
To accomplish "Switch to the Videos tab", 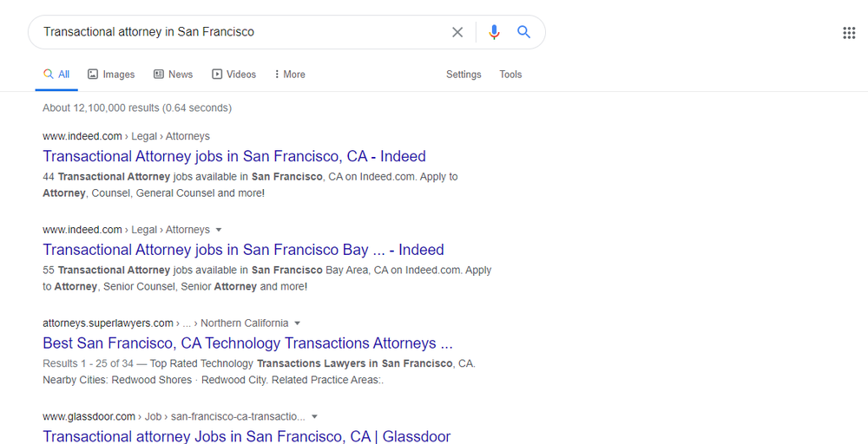I will point(234,74).
